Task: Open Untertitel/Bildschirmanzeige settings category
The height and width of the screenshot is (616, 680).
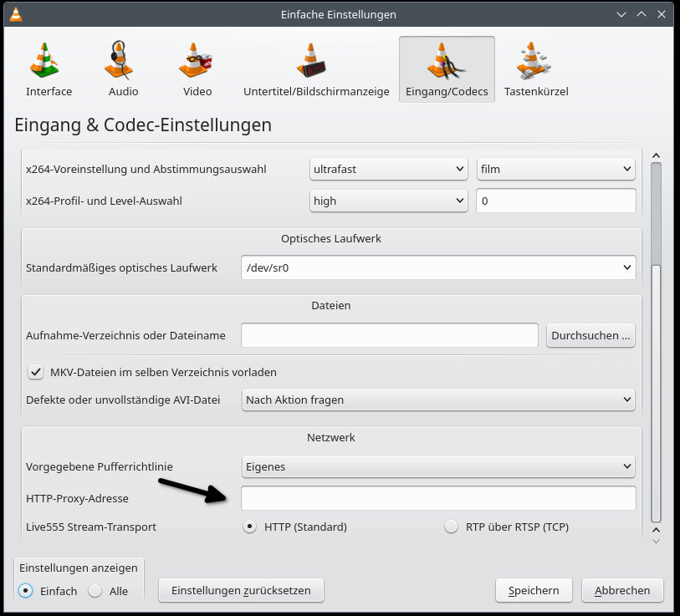Action: pyautogui.click(x=316, y=69)
